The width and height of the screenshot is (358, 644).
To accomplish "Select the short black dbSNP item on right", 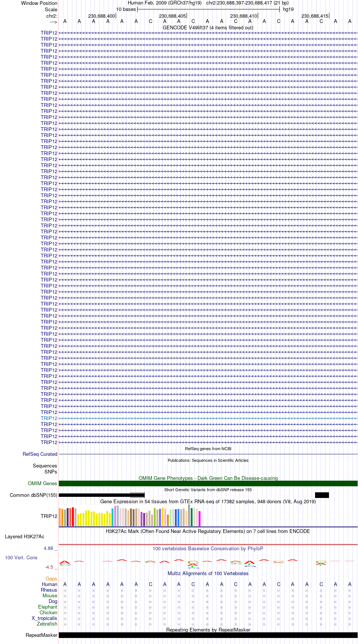I will click(x=322, y=495).
